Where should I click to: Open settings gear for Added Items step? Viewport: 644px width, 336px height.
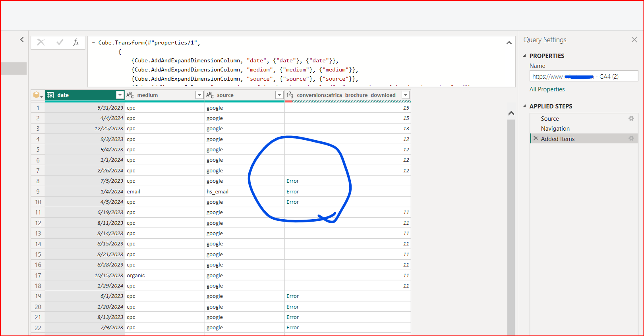click(x=631, y=138)
